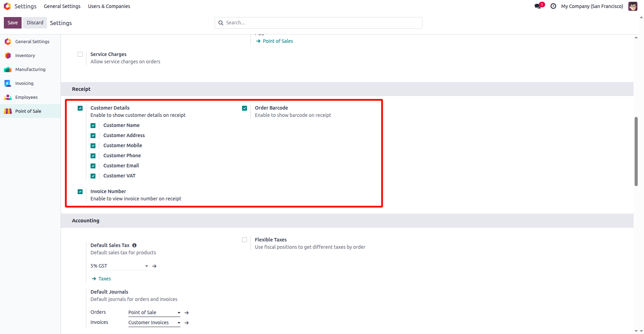This screenshot has width=644, height=334.
Task: Open the Orders journal dropdown
Action: [179, 313]
